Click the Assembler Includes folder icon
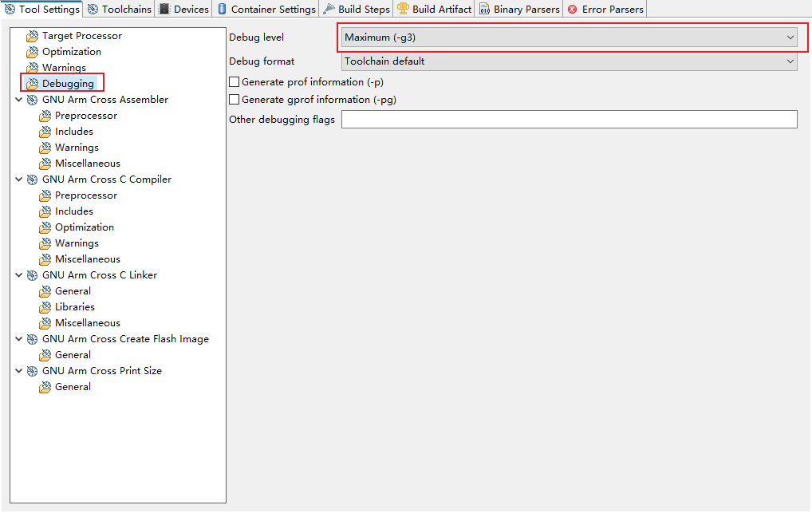Screen dimensions: 812x513 (45, 132)
